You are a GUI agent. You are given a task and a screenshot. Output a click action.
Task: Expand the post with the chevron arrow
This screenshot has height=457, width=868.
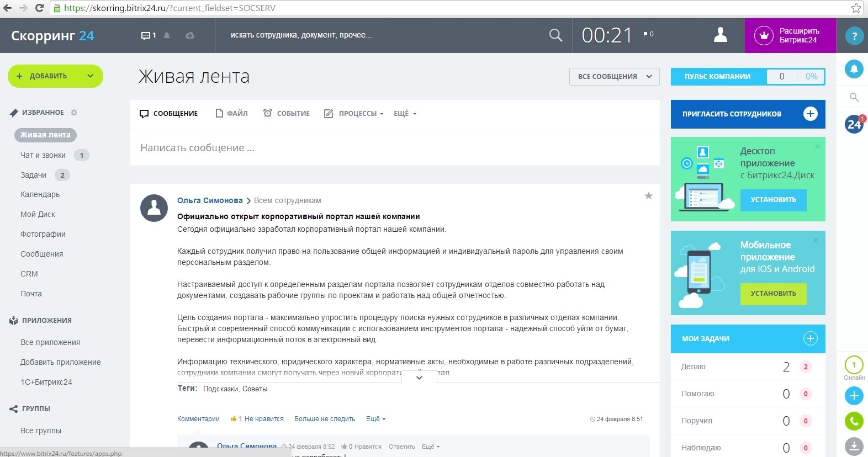coord(419,378)
